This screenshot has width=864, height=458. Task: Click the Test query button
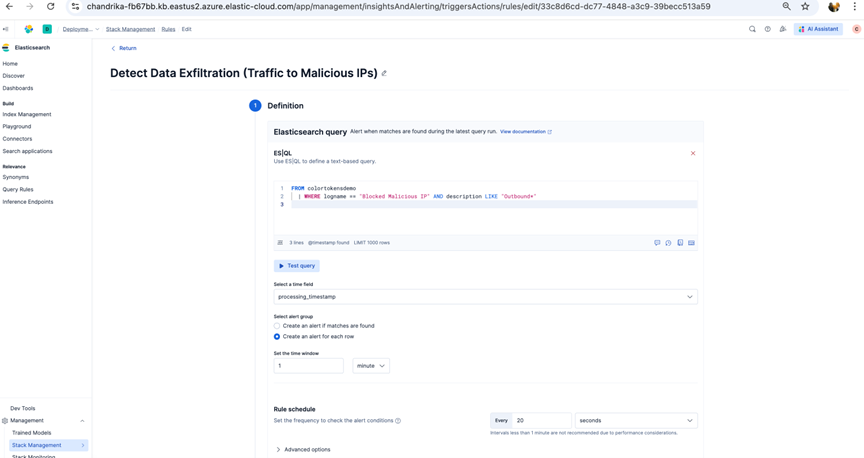pyautogui.click(x=296, y=266)
